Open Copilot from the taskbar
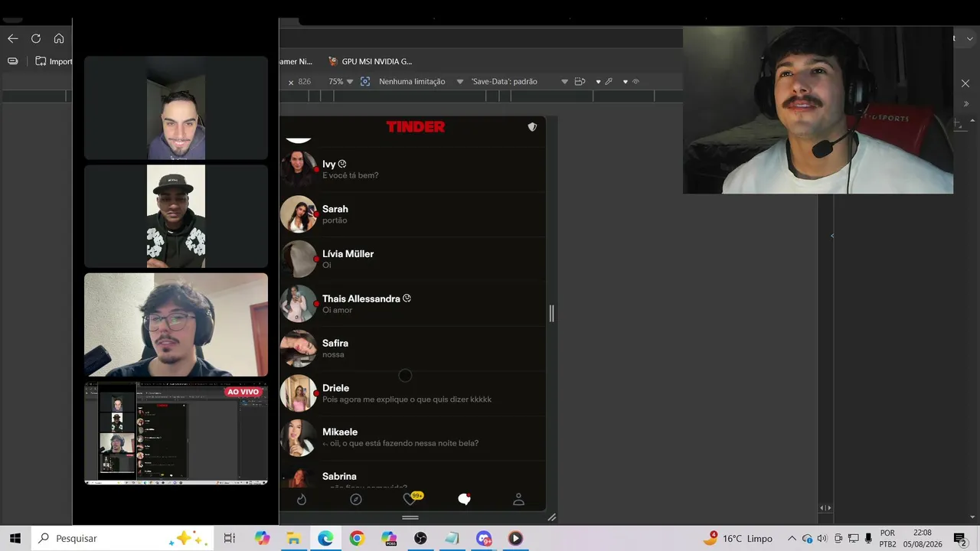The image size is (980, 551). [x=263, y=538]
